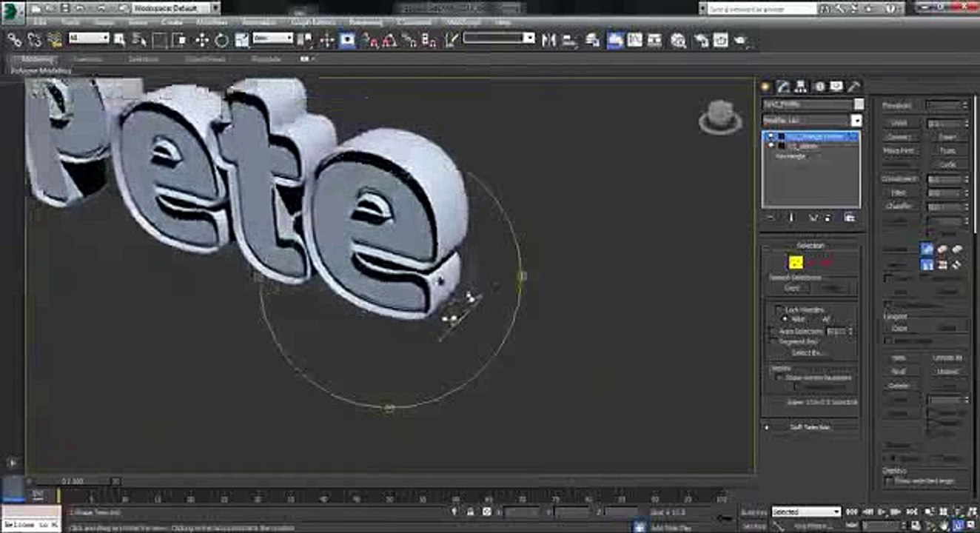
Task: Open the Customize menu
Action: pos(414,22)
